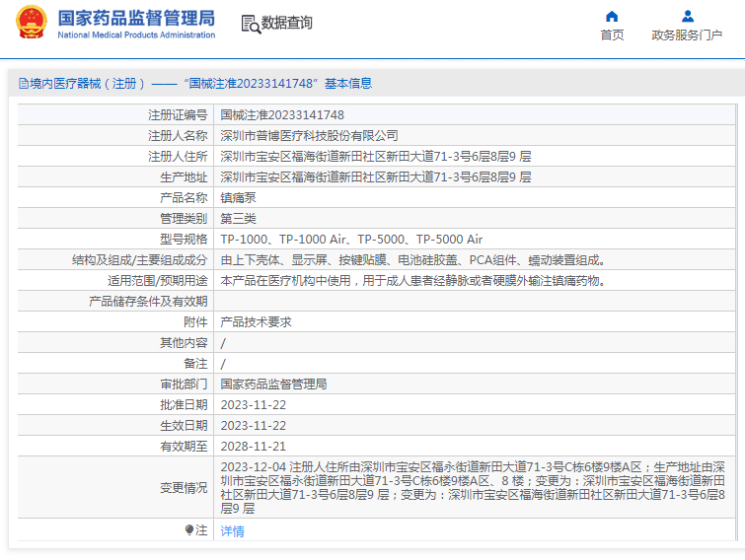Select 生效日期 value 2023-11-22
Viewport: 745px width, 560px height.
[x=254, y=426]
